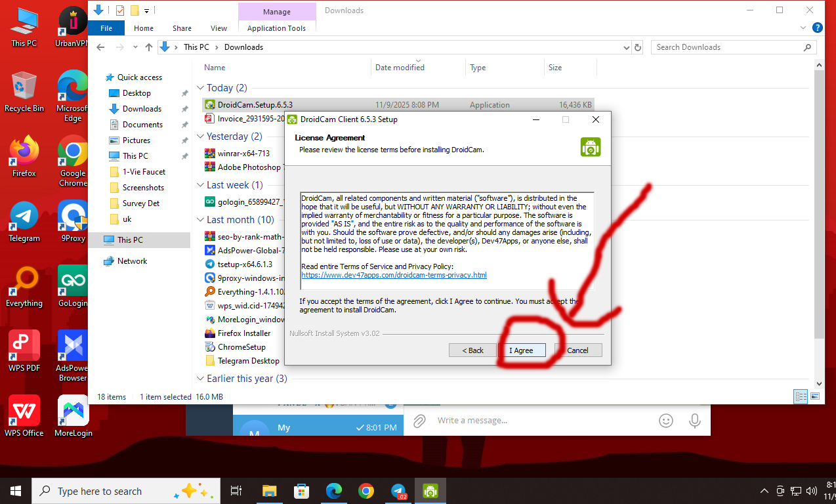The height and width of the screenshot is (504, 836).
Task: Switch to large icons view layout
Action: (x=815, y=396)
